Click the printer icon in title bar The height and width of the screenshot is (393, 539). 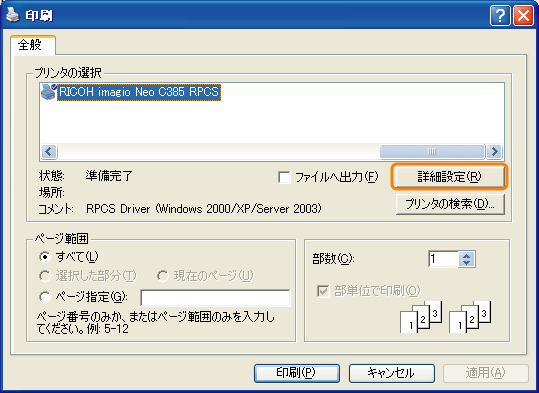(x=13, y=15)
